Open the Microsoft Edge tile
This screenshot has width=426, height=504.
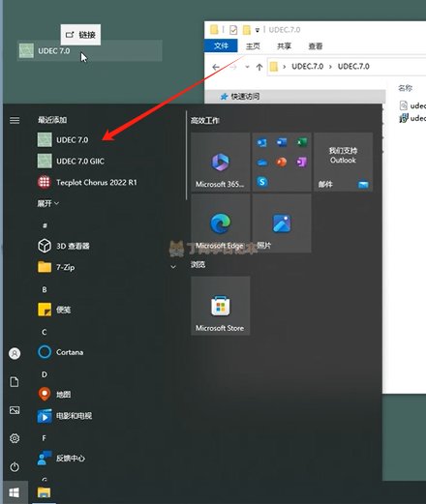(221, 223)
